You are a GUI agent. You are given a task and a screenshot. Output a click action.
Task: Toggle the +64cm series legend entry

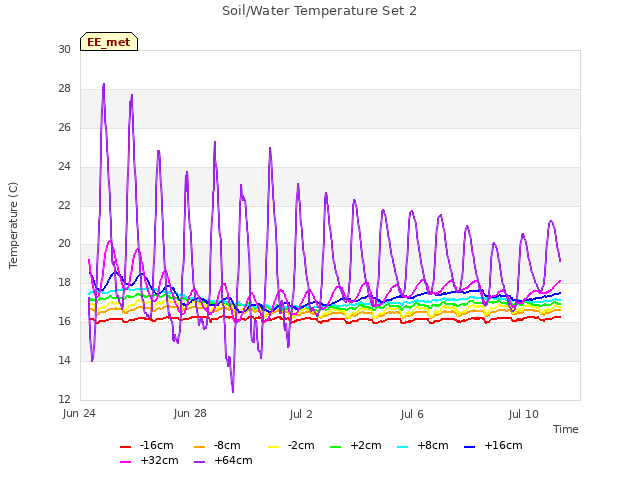[x=223, y=460]
